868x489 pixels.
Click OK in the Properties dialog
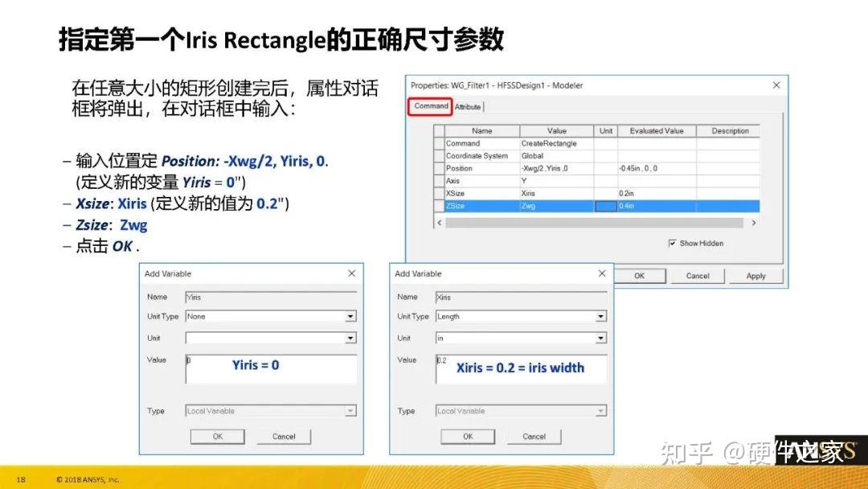(641, 276)
